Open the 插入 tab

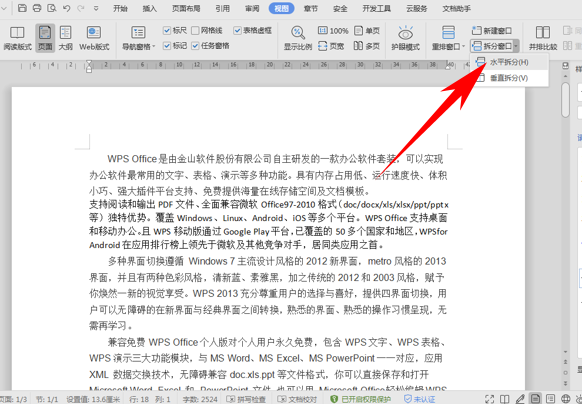pyautogui.click(x=149, y=8)
